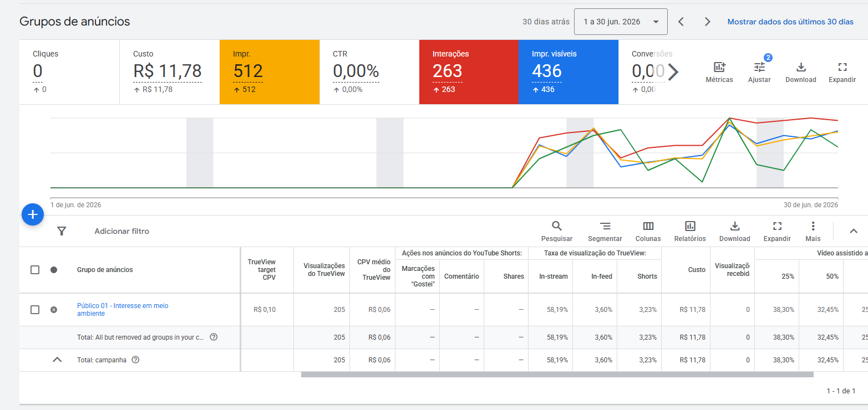This screenshot has height=410, width=868.
Task: Select the orange Impr. metric card
Action: click(270, 72)
